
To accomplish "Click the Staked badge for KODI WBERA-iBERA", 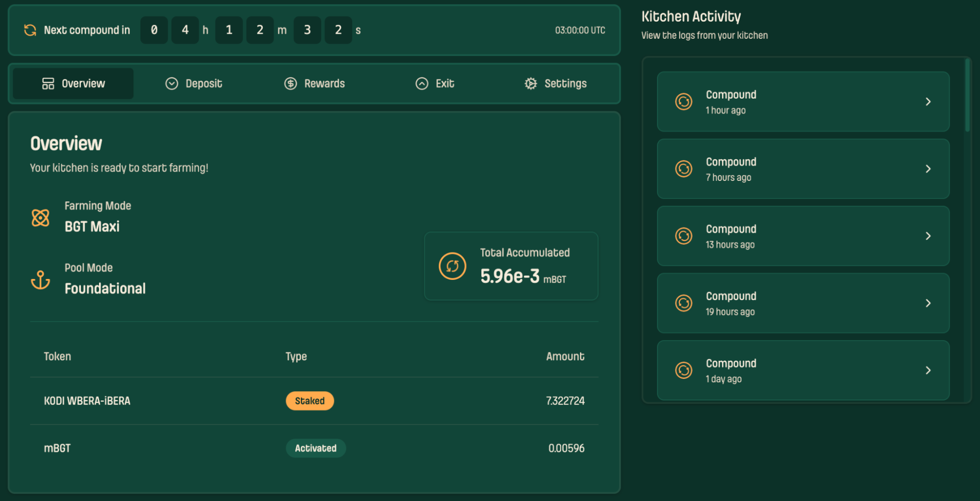I will point(309,401).
